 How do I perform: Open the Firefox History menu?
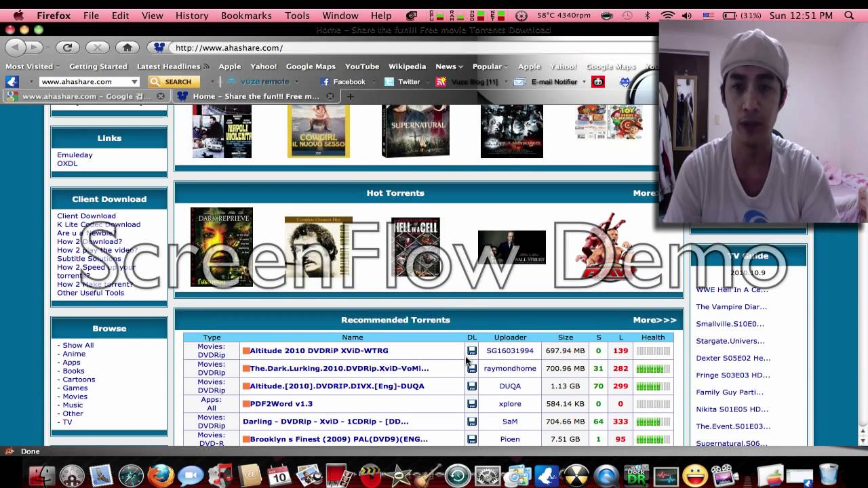click(192, 15)
